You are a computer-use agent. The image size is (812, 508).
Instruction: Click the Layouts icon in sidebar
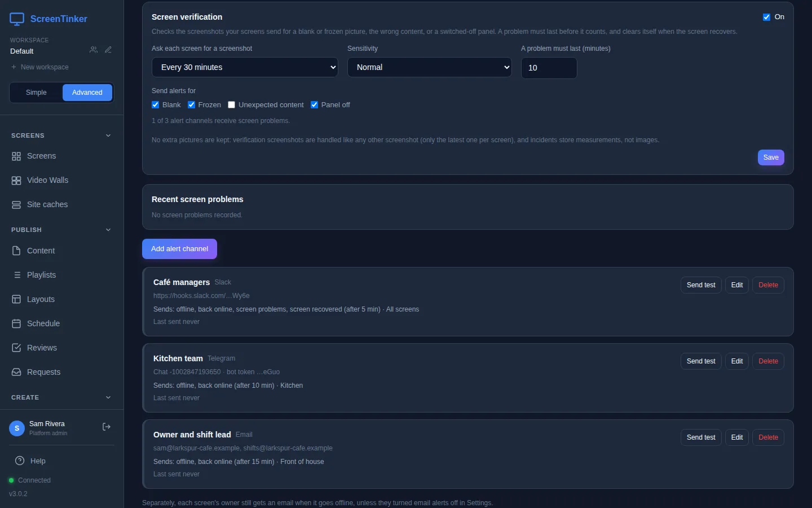(16, 299)
